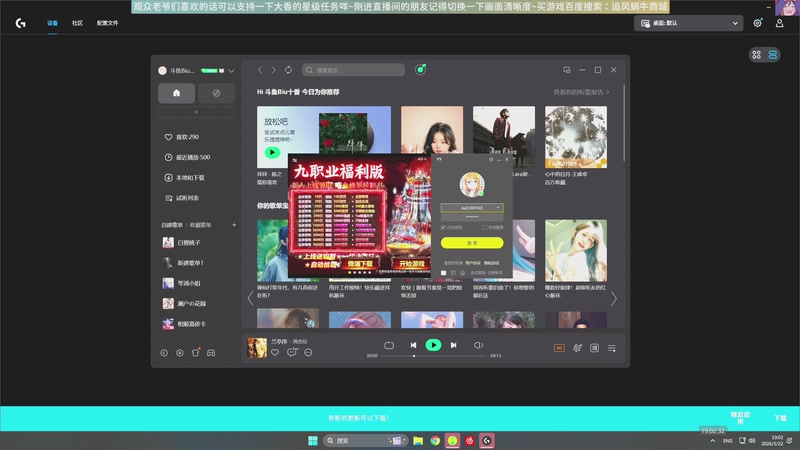View the 查看你的听歌报告 listening report link
Screen dimensions: 800x450
[581, 92]
